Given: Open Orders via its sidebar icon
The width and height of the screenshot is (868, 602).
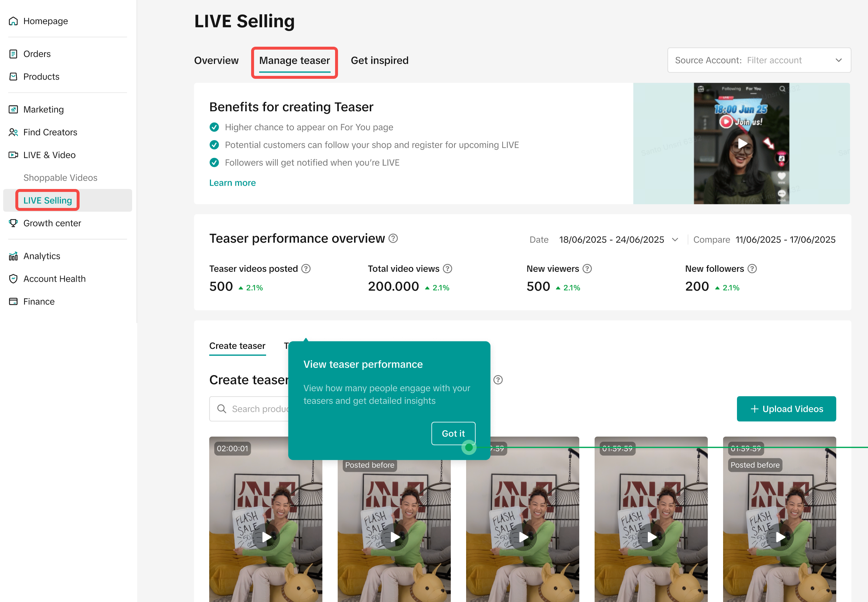Looking at the screenshot, I should [13, 54].
